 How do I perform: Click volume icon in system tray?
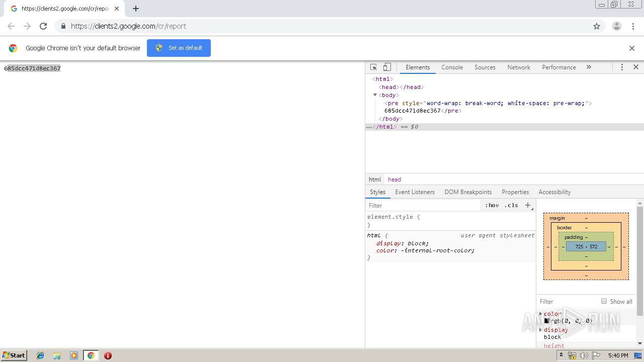(584, 355)
